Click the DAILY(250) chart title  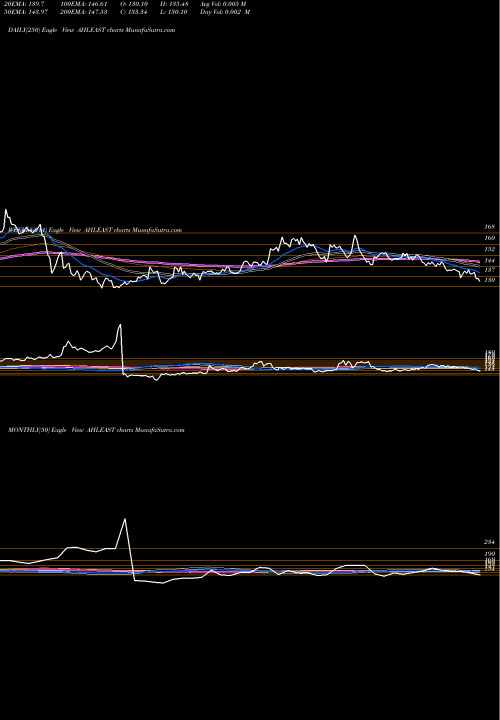point(91,30)
